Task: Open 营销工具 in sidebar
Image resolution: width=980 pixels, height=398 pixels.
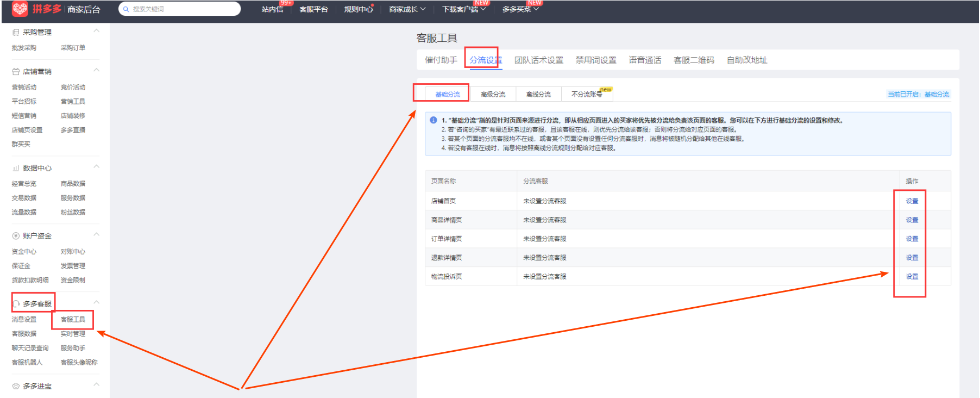Action: pos(73,102)
